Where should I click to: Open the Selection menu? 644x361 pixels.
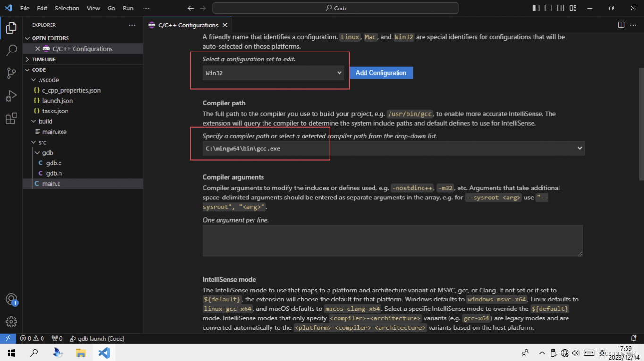(x=67, y=8)
